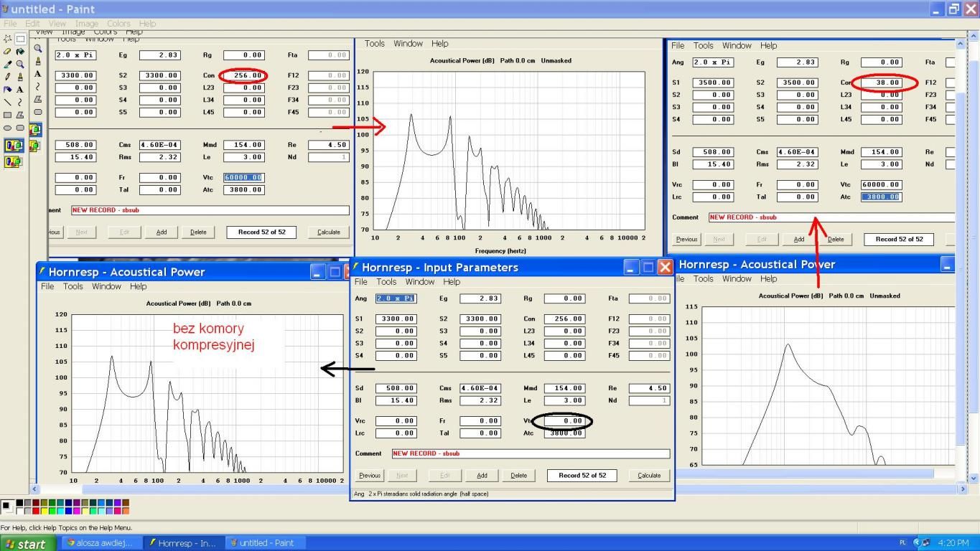Click Paint's horizontal scrollbar right arrow

coord(962,489)
